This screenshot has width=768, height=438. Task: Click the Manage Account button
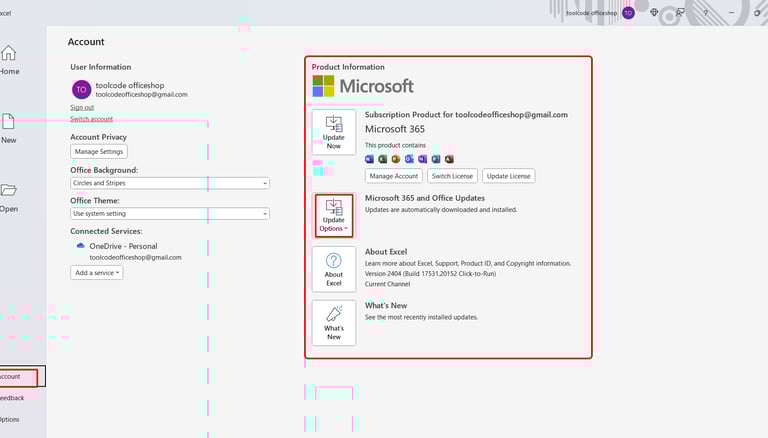pyautogui.click(x=394, y=176)
